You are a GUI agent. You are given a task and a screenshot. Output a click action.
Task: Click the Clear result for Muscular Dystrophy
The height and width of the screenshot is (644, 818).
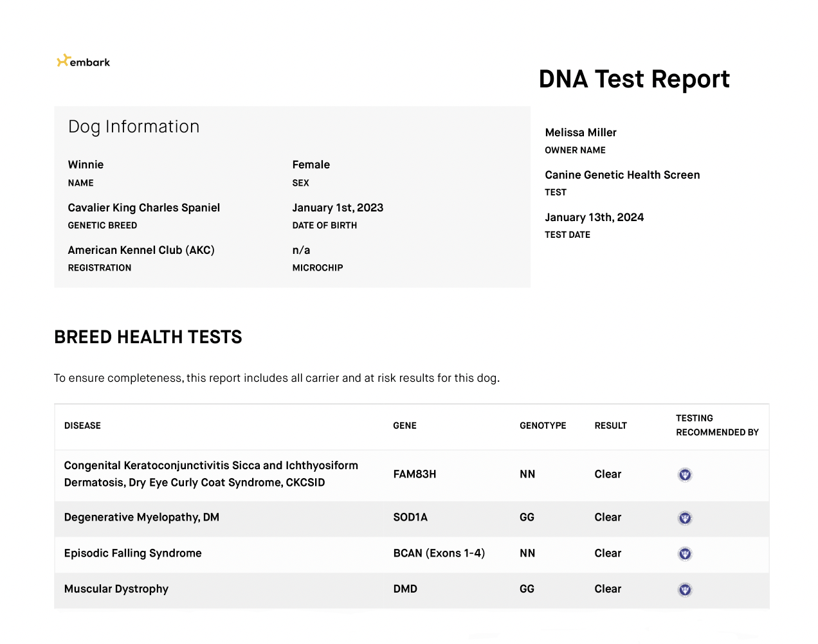point(607,589)
